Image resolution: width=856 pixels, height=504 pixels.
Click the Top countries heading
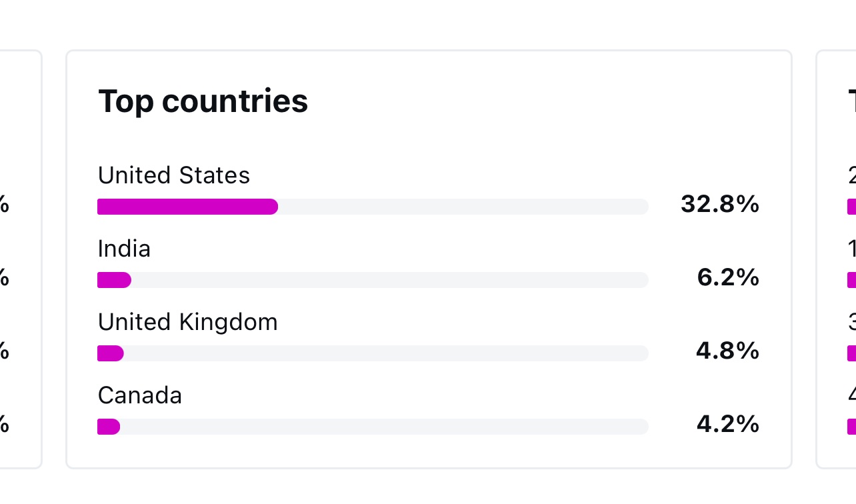(x=203, y=101)
